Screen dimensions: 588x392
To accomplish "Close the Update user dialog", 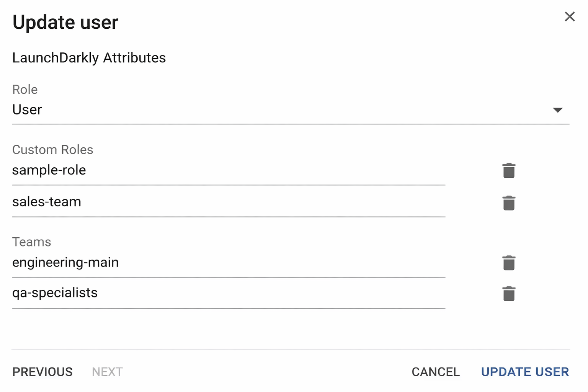I will pyautogui.click(x=570, y=16).
